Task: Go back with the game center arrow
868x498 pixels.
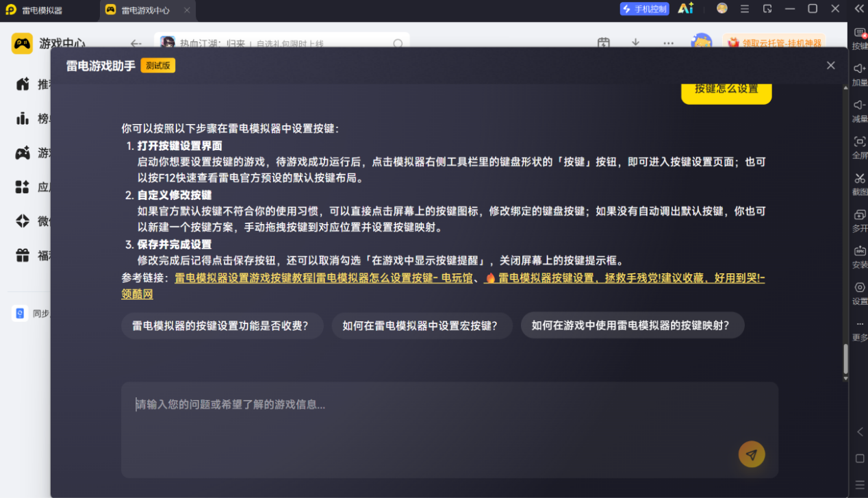Action: point(136,43)
